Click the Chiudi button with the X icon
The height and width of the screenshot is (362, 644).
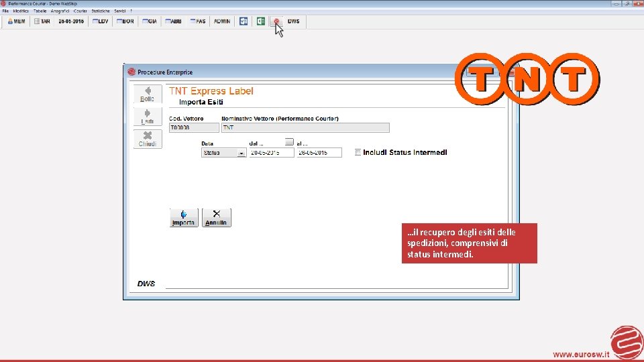coord(148,139)
